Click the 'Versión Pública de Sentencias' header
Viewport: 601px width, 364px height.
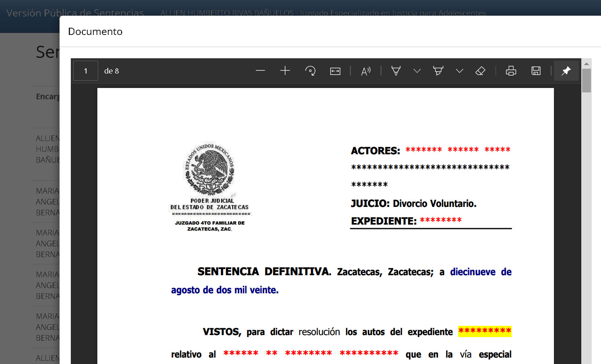coord(75,13)
